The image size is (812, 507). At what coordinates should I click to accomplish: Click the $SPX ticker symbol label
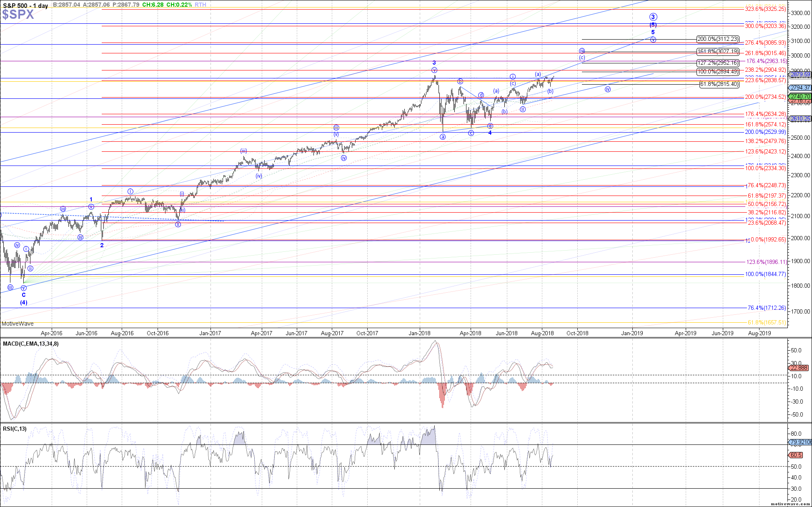tap(18, 15)
